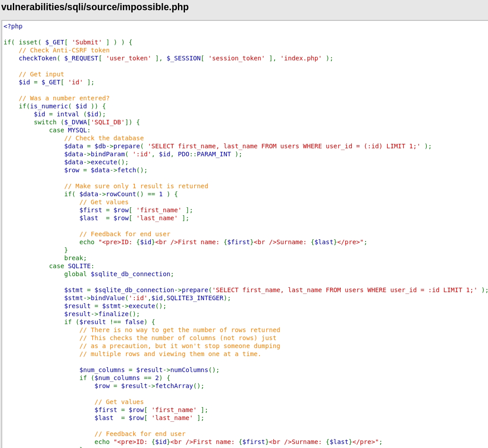Click the $result->numColumns() assignment line
488x448 pixels.
[x=149, y=370]
